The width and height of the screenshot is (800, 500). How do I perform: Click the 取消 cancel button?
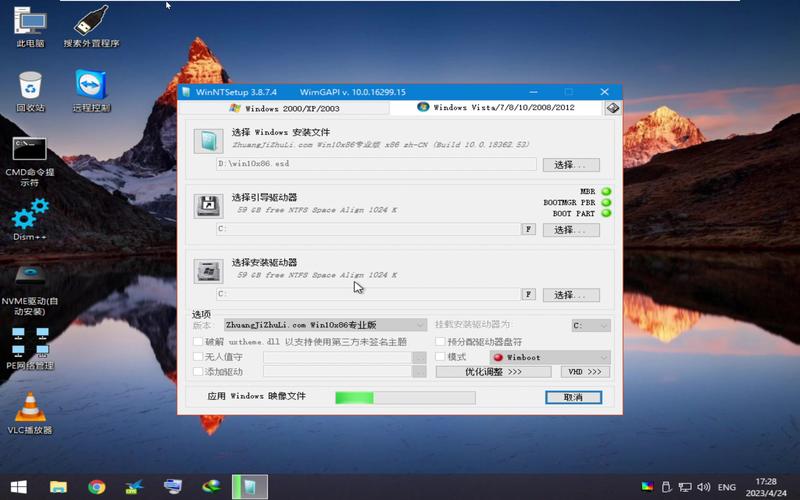pyautogui.click(x=573, y=397)
